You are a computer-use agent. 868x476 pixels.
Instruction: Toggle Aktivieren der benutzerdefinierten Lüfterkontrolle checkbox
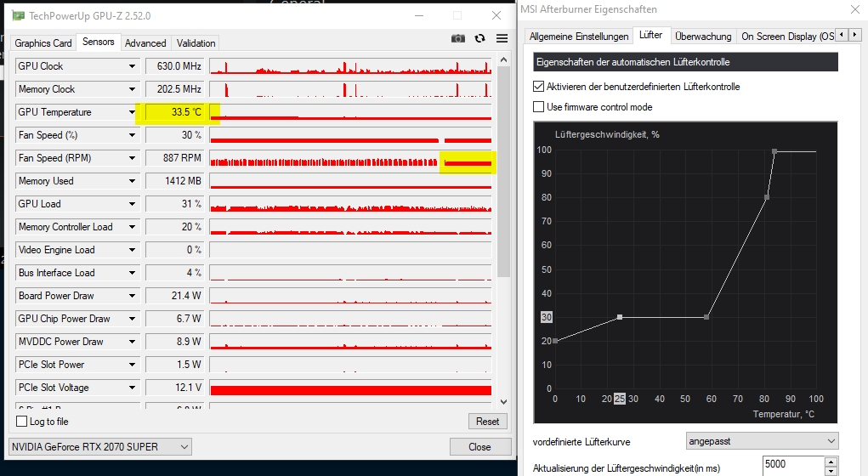(538, 87)
